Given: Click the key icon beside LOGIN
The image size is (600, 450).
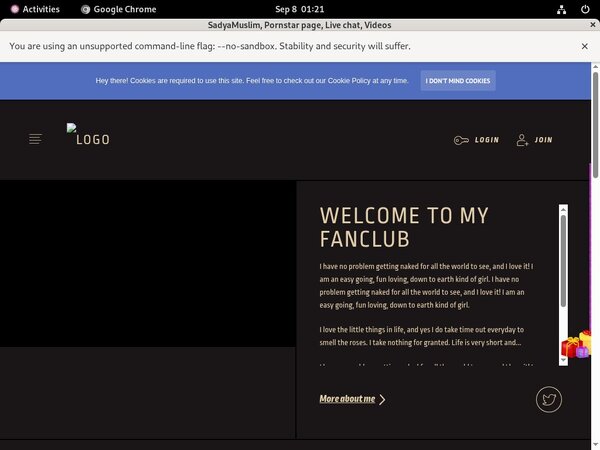Looking at the screenshot, I should tap(461, 140).
